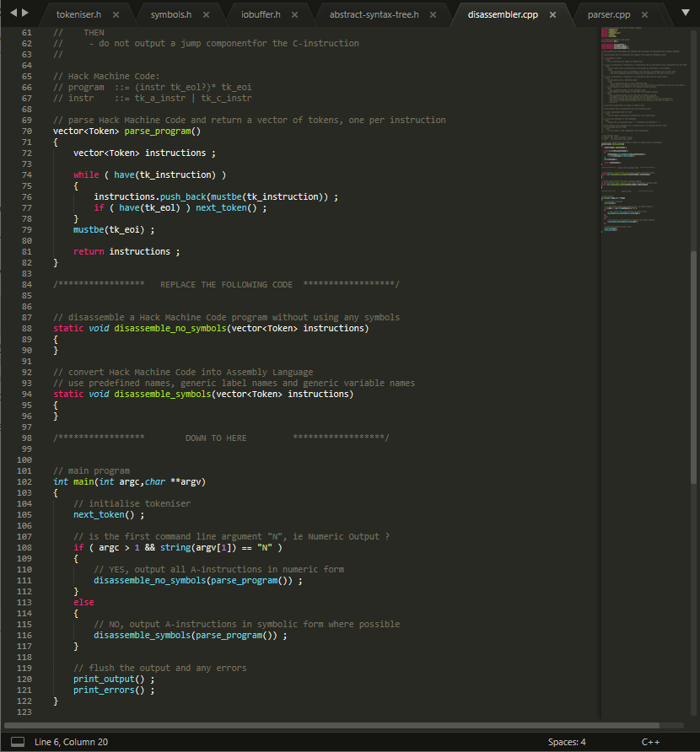
Task: Switch to the tokeniser.h tab
Action: (x=78, y=14)
